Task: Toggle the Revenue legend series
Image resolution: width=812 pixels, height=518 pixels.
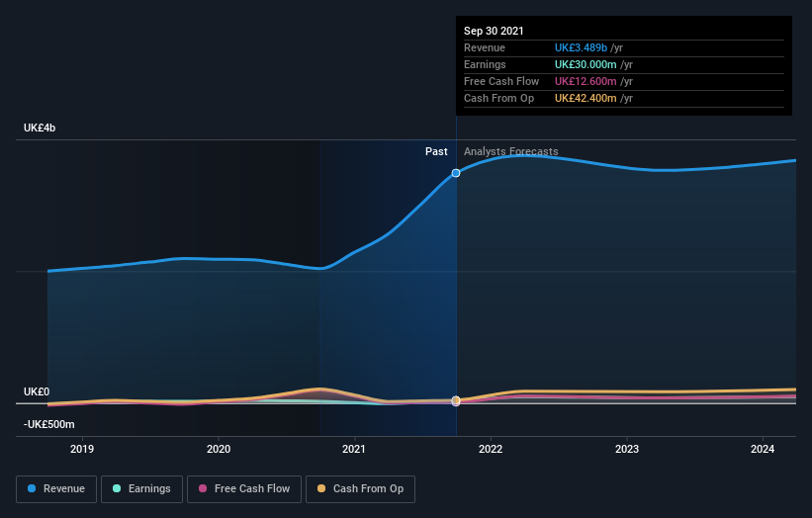Action: (56, 489)
